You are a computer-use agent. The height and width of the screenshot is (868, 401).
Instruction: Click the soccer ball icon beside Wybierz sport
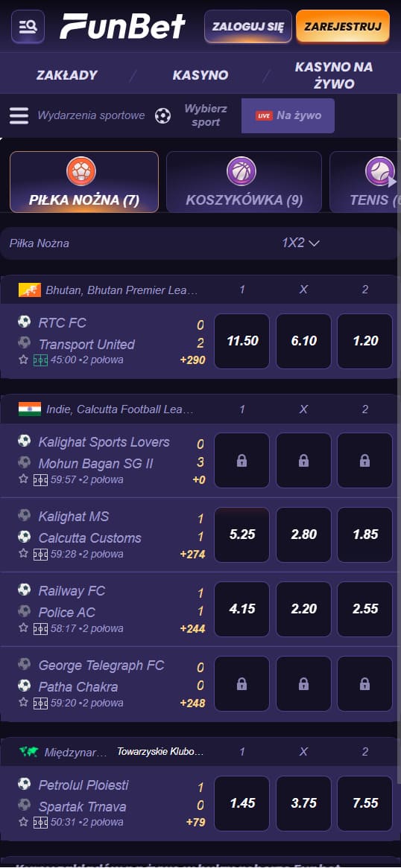click(x=162, y=115)
